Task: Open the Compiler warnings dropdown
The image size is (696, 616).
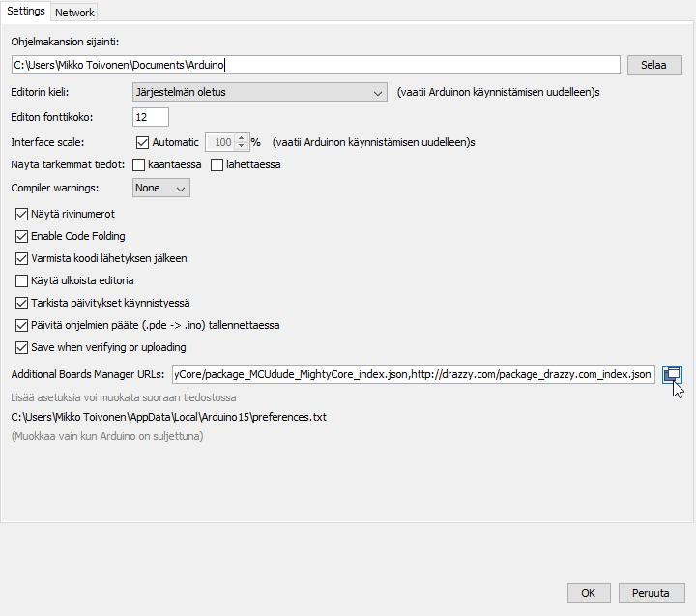Action: 161,188
